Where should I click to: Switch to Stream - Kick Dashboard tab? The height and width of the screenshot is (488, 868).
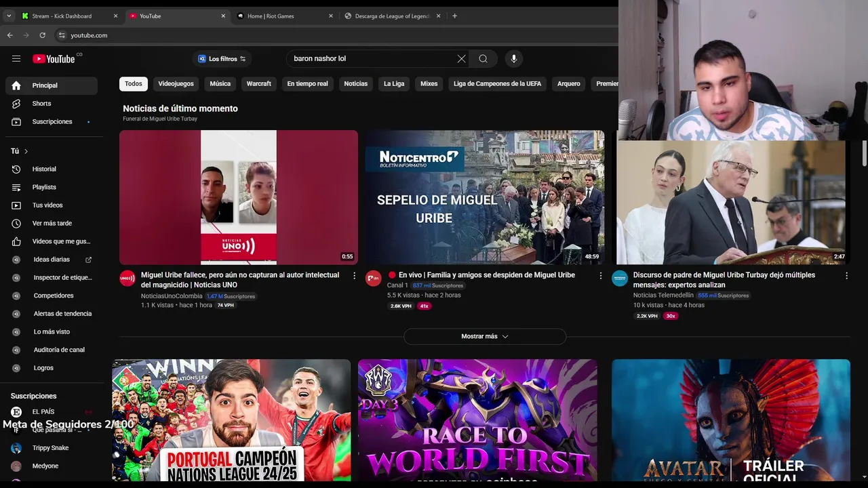(x=69, y=16)
